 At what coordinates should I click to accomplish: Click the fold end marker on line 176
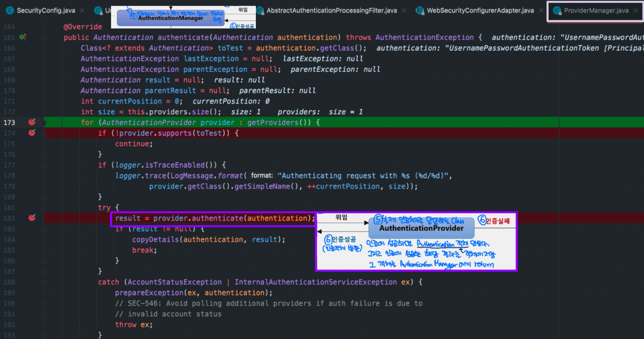tap(44, 154)
